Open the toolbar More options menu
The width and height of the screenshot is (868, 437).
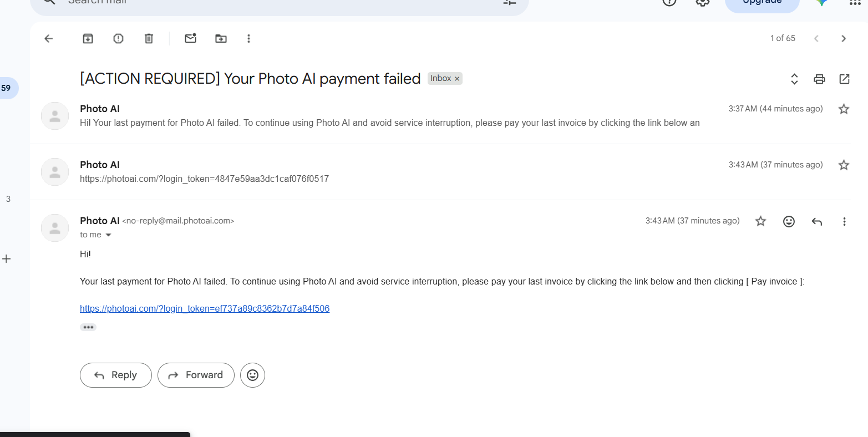point(248,38)
